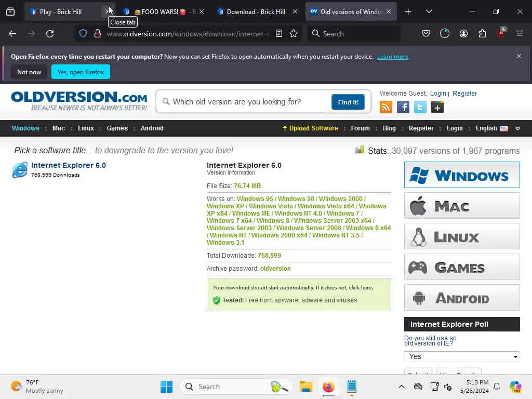The image size is (532, 399).
Task: Click the Internet Explorer logo icon
Action: coord(20,170)
